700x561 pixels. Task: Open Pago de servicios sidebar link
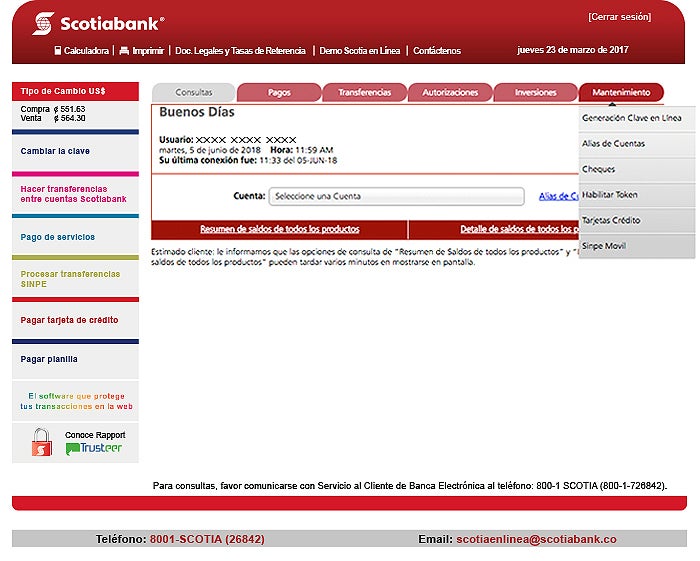pos(58,237)
